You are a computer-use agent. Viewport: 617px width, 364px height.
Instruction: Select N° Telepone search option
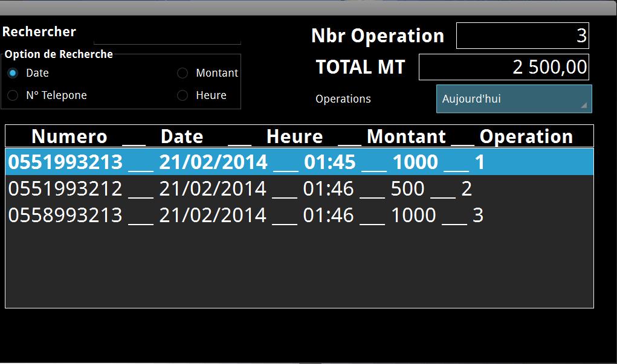pos(13,95)
